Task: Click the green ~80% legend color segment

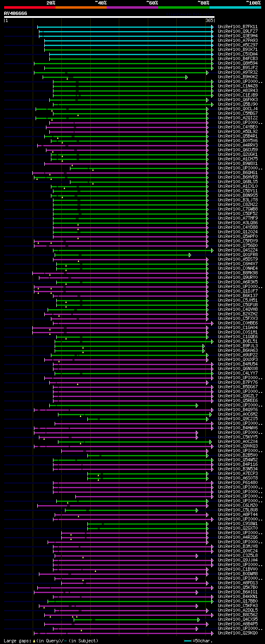Action: 184,7
